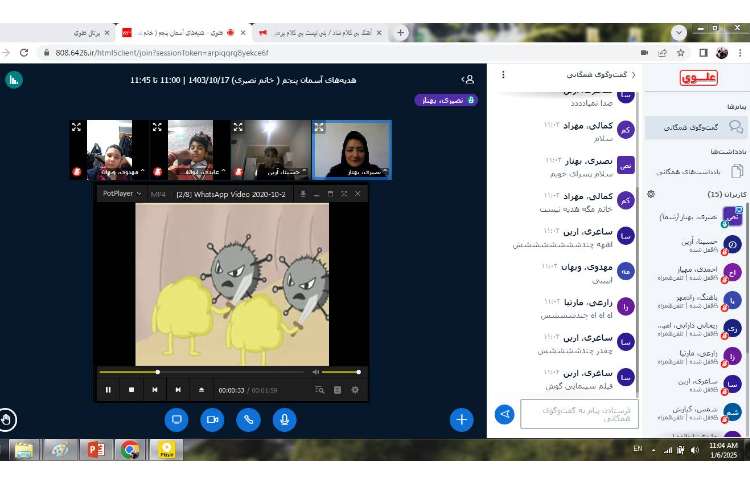Open PowerPoint from the taskbar
Image resolution: width=750 pixels, height=480 pixels.
pos(96,450)
